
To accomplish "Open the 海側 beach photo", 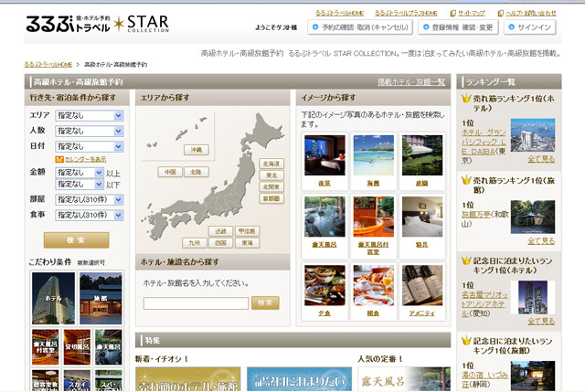I will (374, 155).
